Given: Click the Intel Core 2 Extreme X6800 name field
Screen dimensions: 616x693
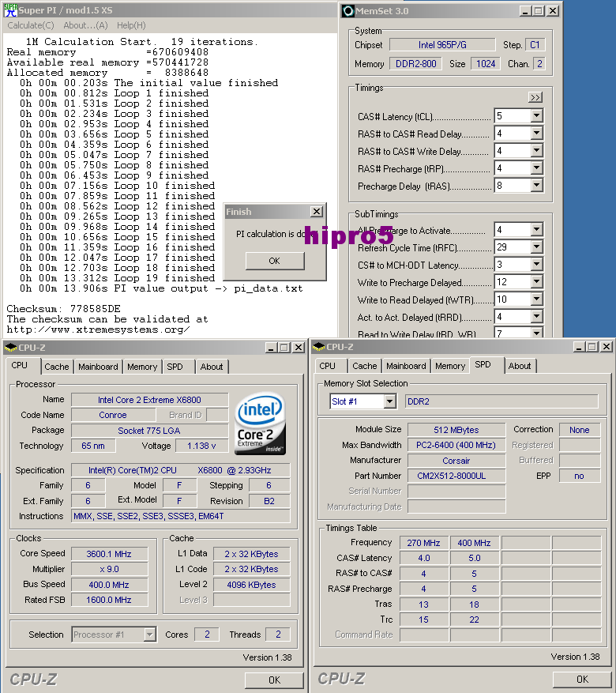Looking at the screenshot, I should [149, 400].
